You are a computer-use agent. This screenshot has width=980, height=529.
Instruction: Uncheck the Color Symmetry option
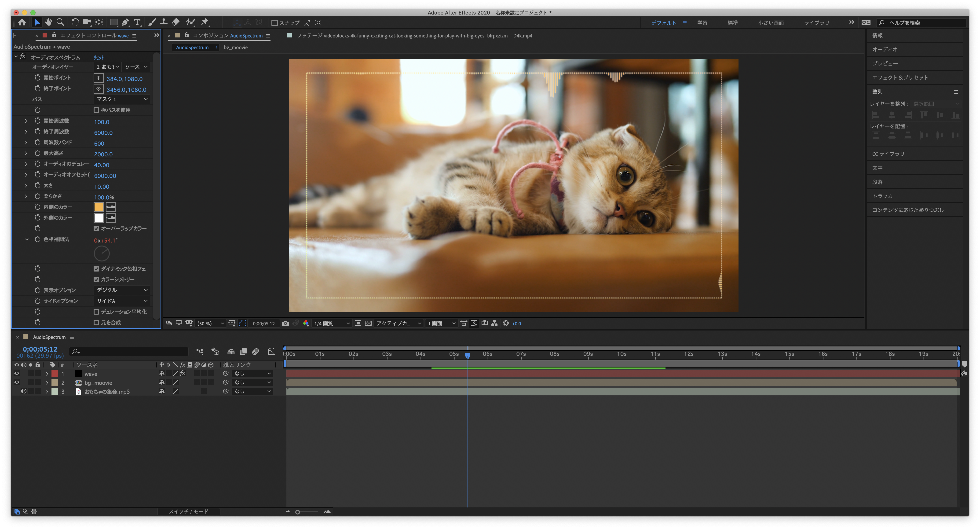tap(96, 280)
